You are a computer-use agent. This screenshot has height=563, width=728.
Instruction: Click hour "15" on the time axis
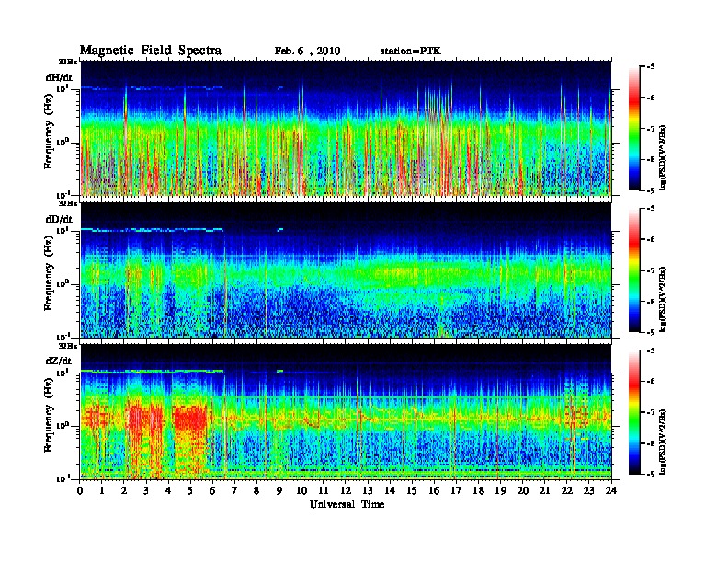tap(412, 491)
